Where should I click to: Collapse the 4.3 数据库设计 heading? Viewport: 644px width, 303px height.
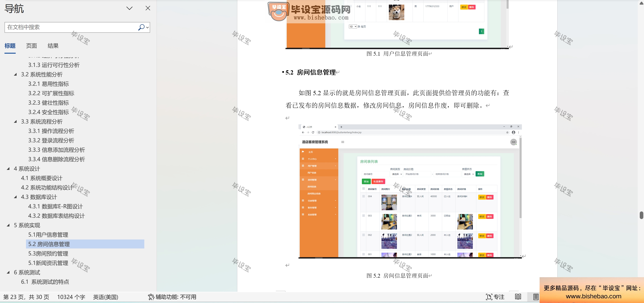click(x=15, y=197)
